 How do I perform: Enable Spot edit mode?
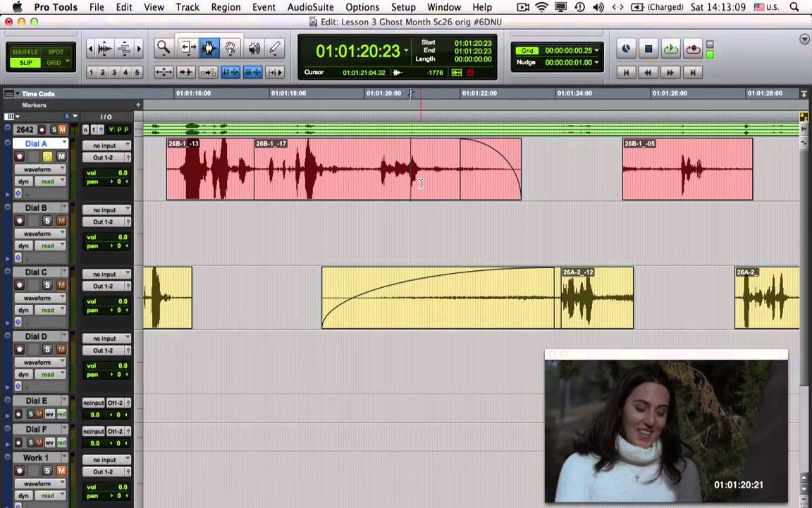[x=56, y=52]
